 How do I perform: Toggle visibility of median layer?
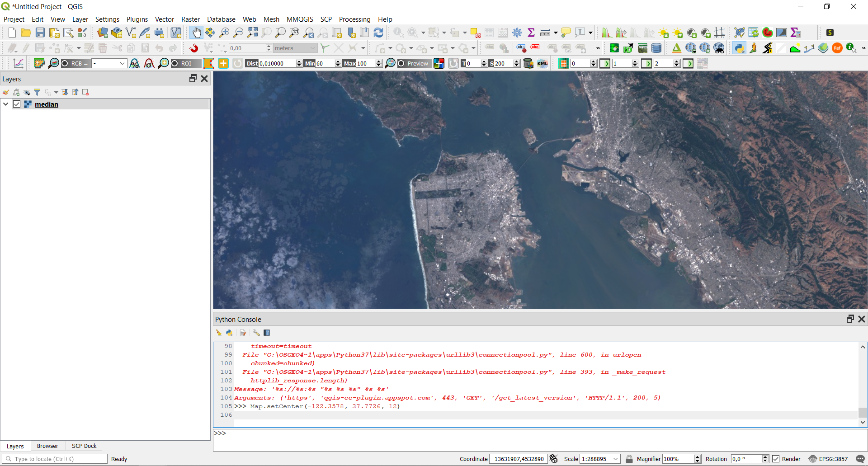coord(17,104)
